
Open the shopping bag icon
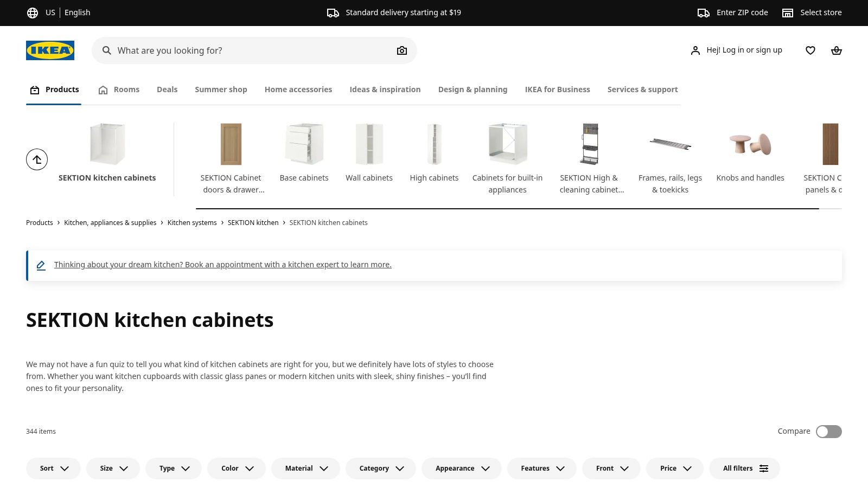coord(837,50)
